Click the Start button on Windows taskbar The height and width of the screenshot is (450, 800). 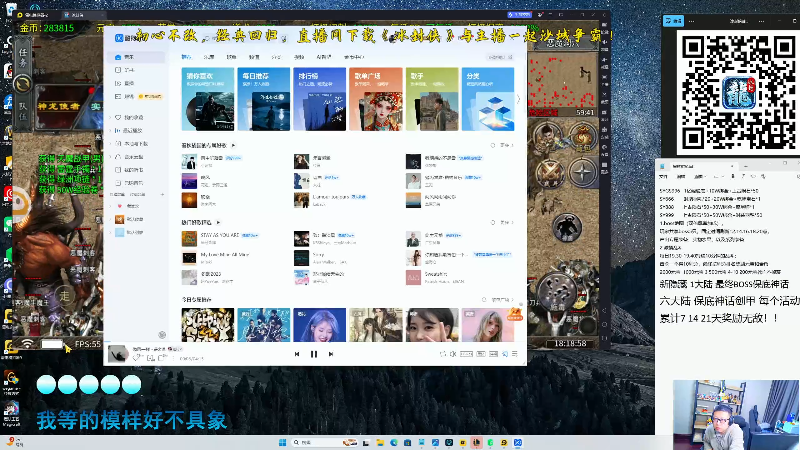pyautogui.click(x=282, y=442)
